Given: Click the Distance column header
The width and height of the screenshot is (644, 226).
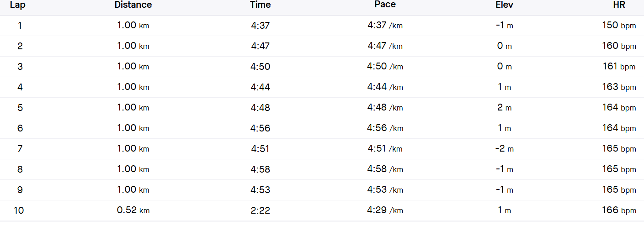Looking at the screenshot, I should [133, 5].
